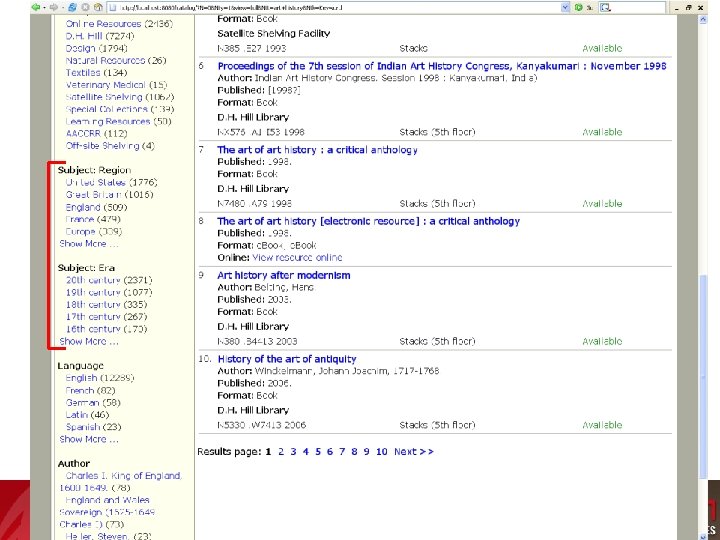
Task: Click the browser back arrow icon
Action: click(x=36, y=7)
